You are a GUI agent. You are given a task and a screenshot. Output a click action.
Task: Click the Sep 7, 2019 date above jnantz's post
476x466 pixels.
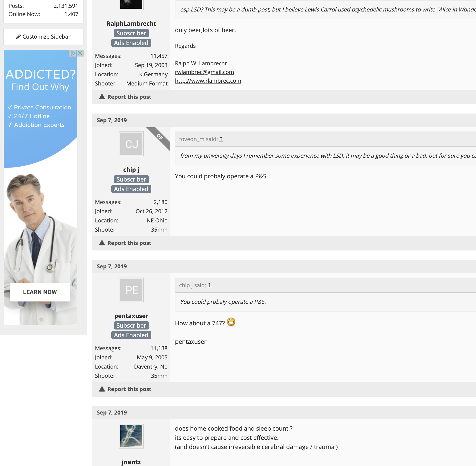click(112, 412)
